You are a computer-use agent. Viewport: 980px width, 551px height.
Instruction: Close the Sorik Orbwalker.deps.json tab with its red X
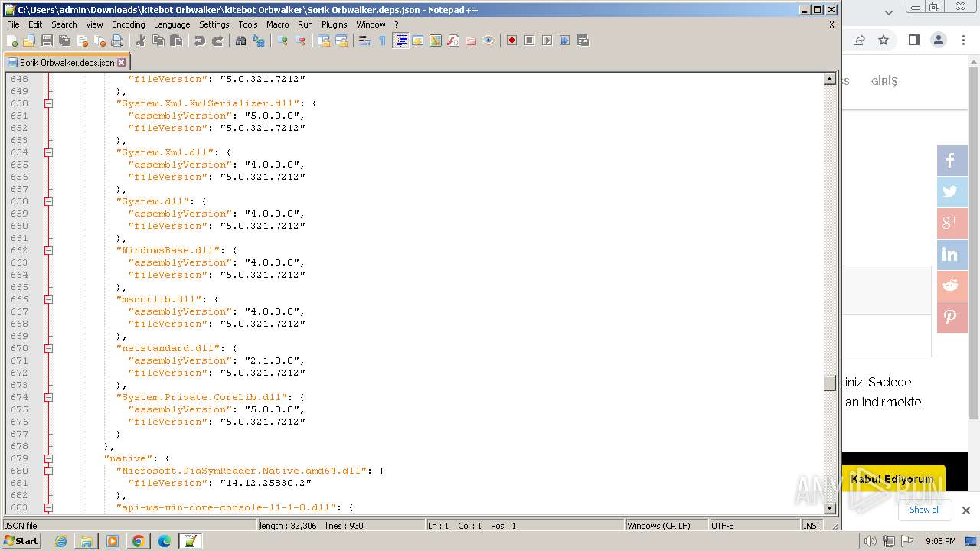point(121,63)
